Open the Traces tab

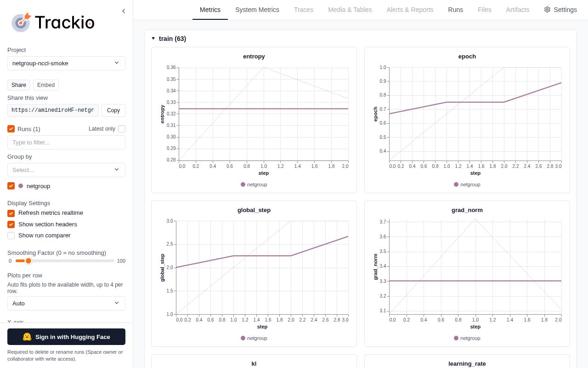[304, 10]
